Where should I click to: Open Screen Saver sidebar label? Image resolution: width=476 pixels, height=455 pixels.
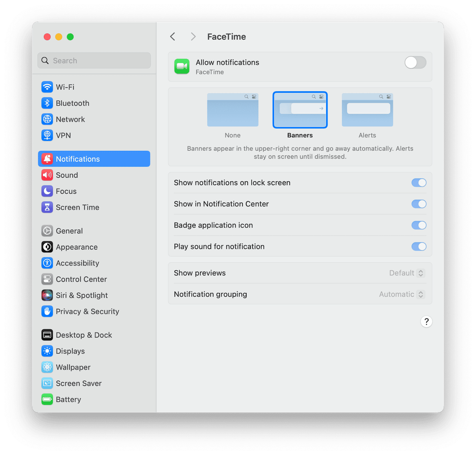(79, 383)
